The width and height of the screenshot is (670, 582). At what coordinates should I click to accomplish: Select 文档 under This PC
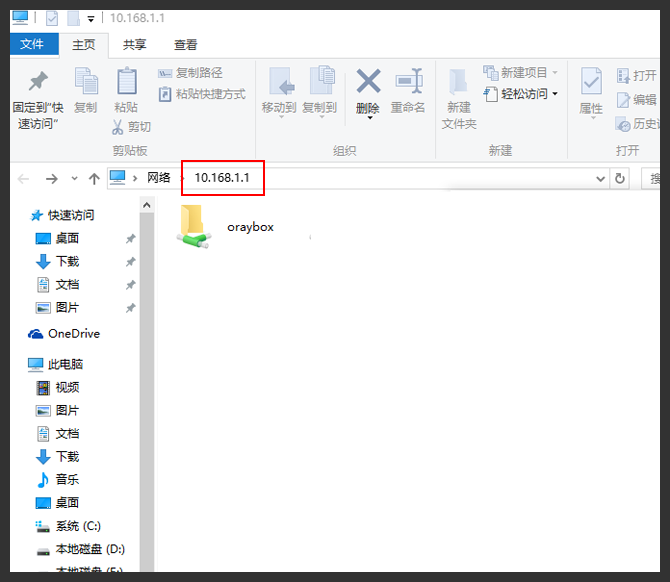tap(57, 434)
